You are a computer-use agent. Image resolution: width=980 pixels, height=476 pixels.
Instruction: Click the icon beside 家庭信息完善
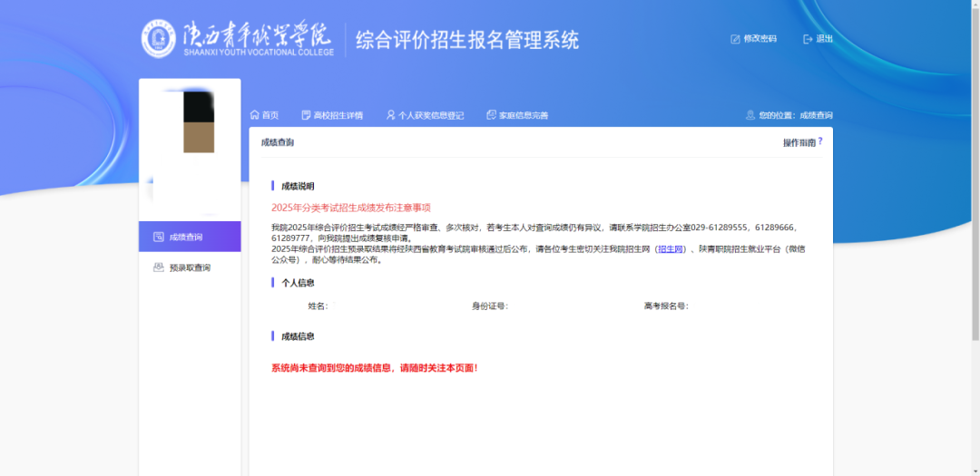[491, 115]
